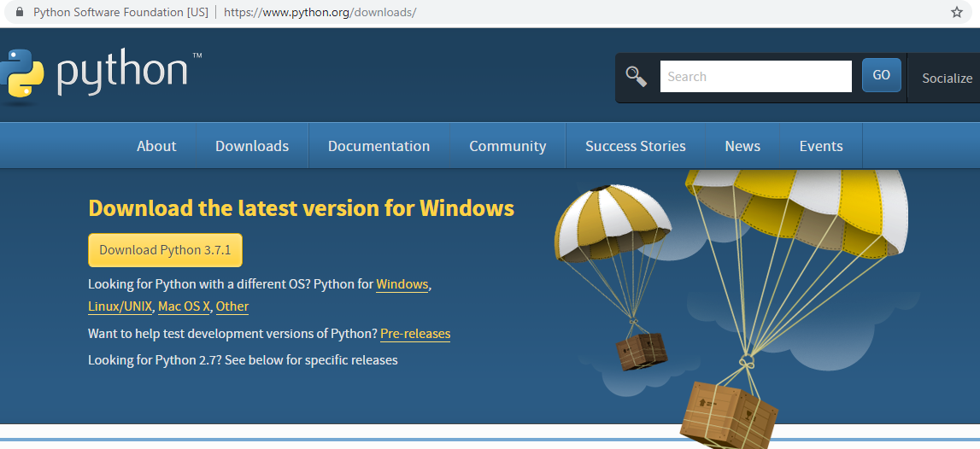
Task: Open the Pre-releases link
Action: pos(415,334)
